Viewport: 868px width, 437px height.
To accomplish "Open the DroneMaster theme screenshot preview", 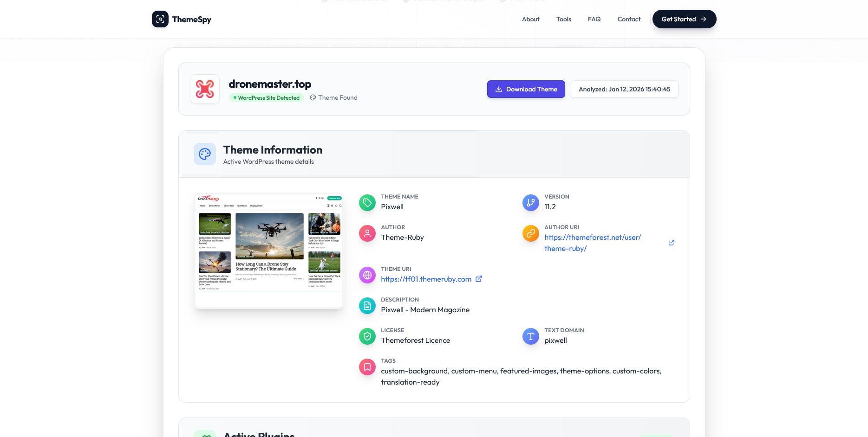I will point(269,251).
